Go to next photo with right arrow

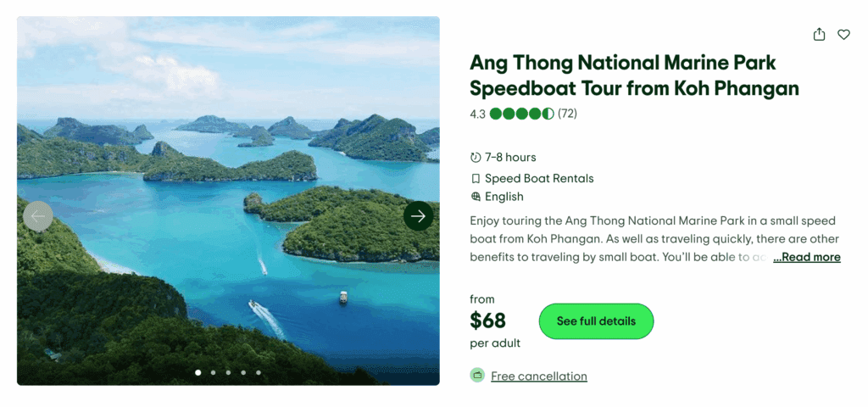tap(418, 216)
